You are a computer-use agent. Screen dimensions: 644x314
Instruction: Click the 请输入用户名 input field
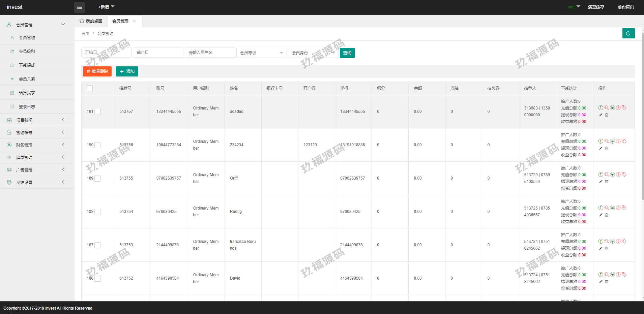[x=210, y=53]
